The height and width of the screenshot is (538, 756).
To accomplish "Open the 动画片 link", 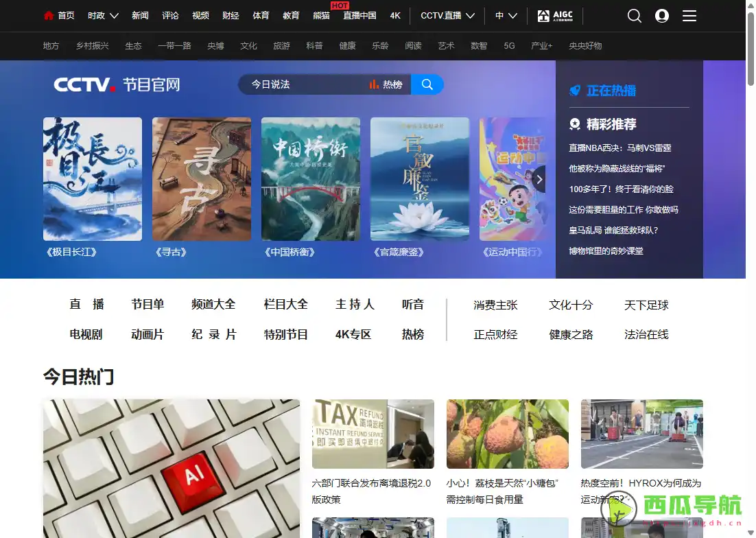I will [x=147, y=334].
